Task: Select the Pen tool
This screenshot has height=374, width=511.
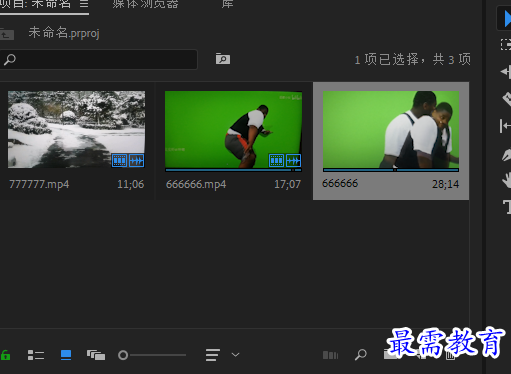Action: (506, 155)
